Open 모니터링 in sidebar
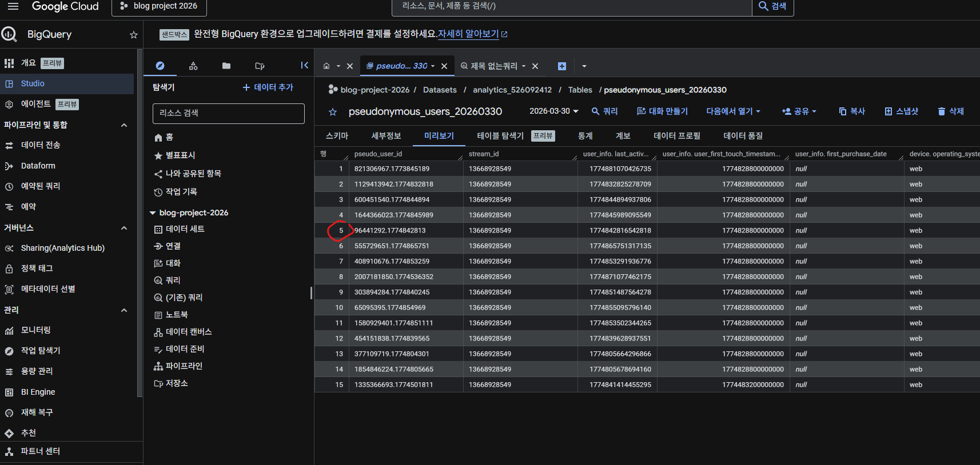The height and width of the screenshot is (465, 980). (35, 330)
